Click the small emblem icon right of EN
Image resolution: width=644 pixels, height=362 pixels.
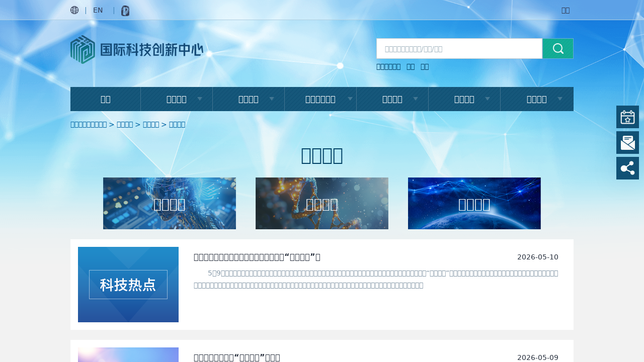pyautogui.click(x=125, y=11)
